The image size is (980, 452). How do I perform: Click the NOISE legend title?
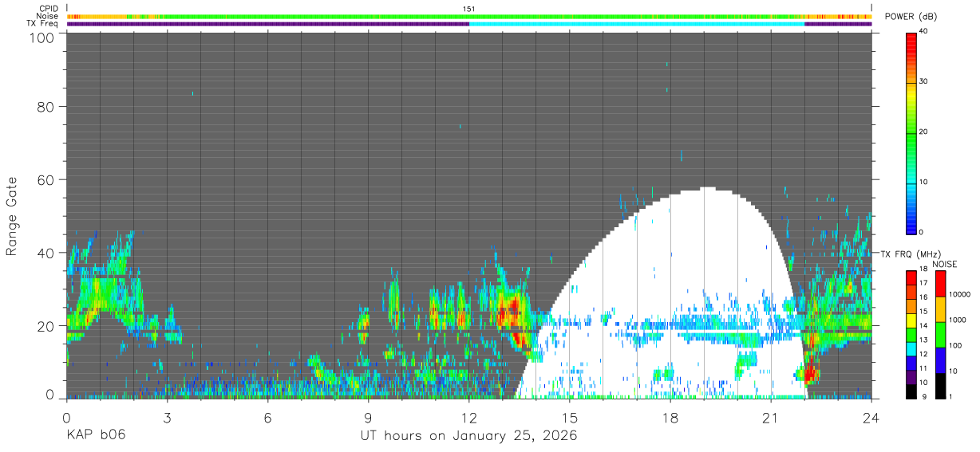(x=945, y=264)
